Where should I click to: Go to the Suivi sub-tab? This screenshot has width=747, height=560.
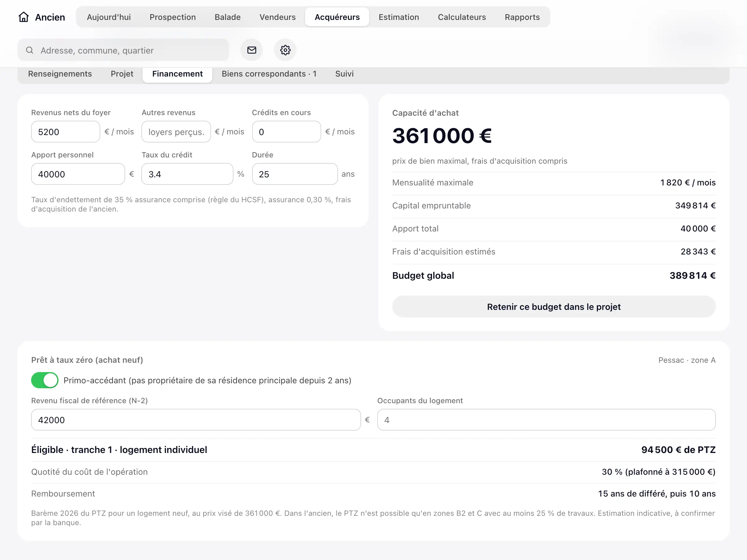click(x=344, y=74)
